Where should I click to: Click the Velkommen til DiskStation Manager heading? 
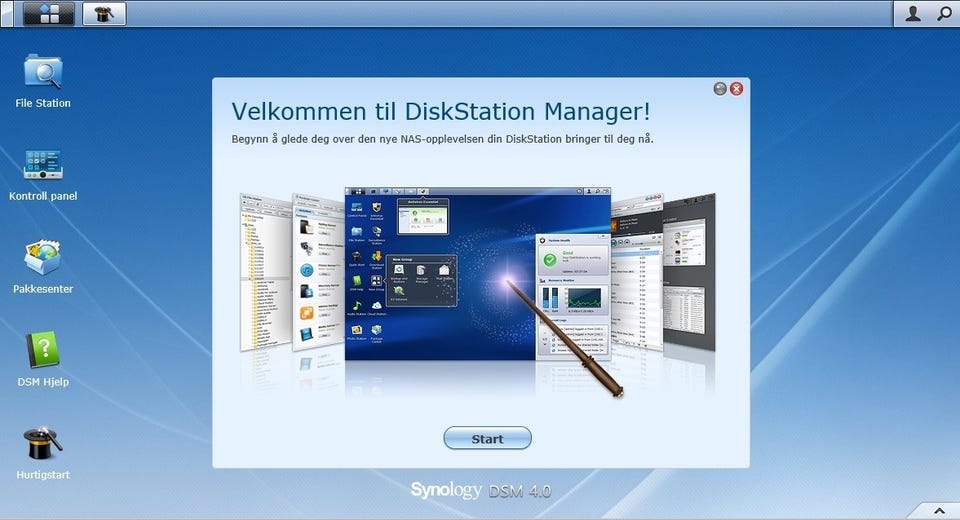coord(441,111)
